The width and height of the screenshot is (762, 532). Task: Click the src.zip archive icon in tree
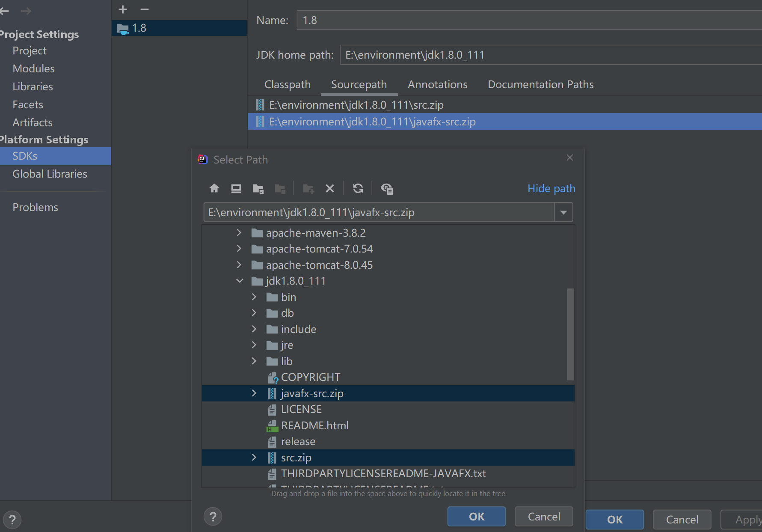click(272, 458)
